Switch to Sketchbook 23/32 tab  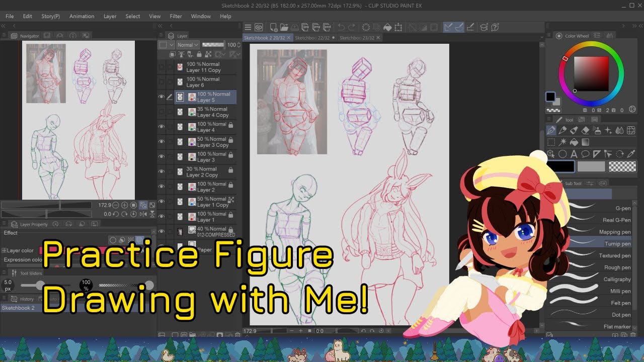(x=360, y=38)
